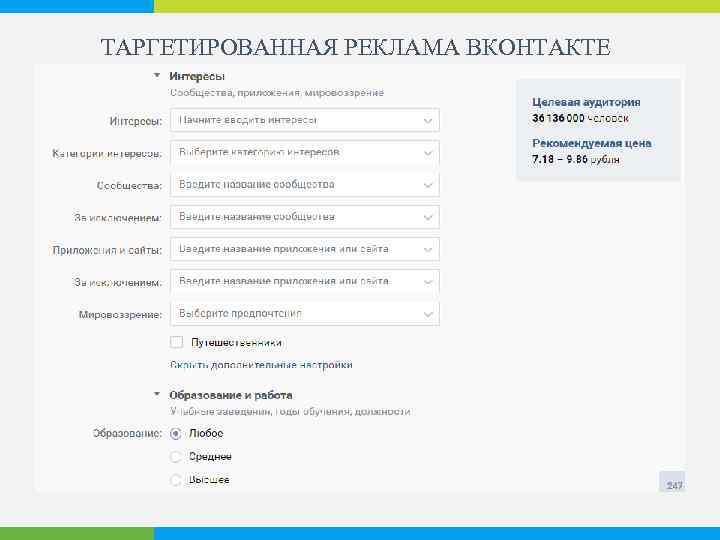720x540 pixels.
Task: Click the Рекомендуемая цена label
Action: (591, 143)
